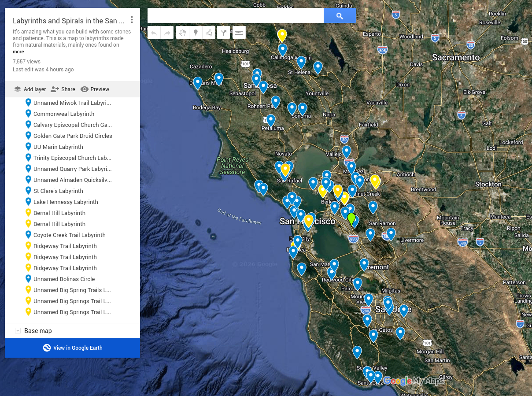Click the Share button label
The height and width of the screenshot is (396, 532).
tap(68, 89)
